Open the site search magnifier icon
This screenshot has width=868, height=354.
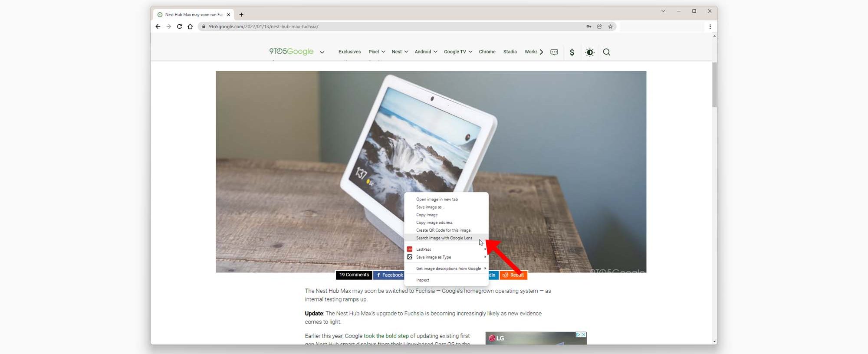pyautogui.click(x=606, y=52)
